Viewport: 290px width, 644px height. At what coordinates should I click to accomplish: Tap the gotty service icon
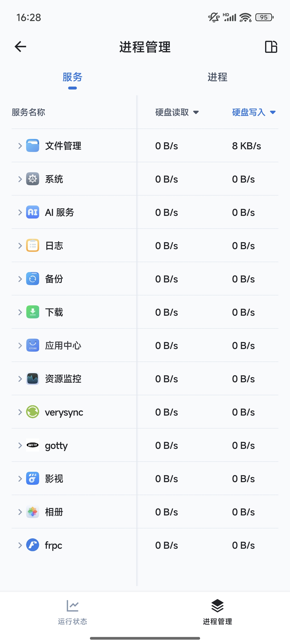pyautogui.click(x=33, y=445)
